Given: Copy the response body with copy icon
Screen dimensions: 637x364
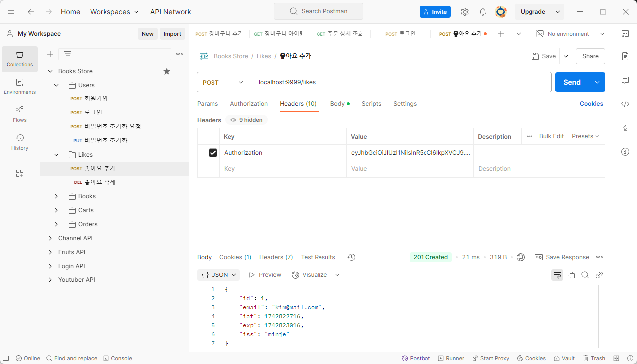Looking at the screenshot, I should 571,275.
